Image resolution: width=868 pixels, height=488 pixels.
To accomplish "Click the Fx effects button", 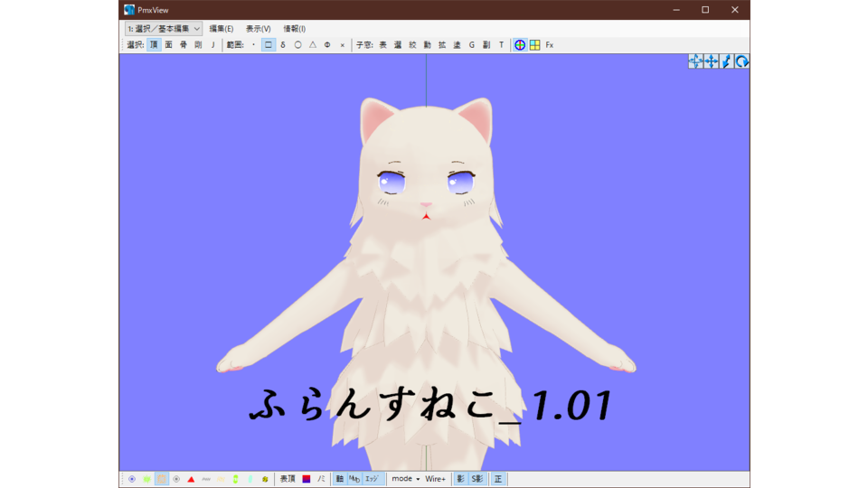I will 550,45.
